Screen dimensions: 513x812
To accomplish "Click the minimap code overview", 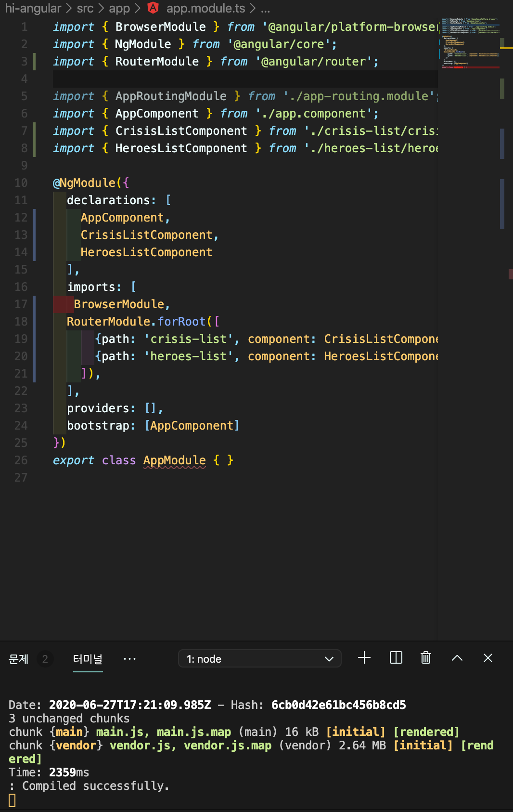I will pos(470,43).
